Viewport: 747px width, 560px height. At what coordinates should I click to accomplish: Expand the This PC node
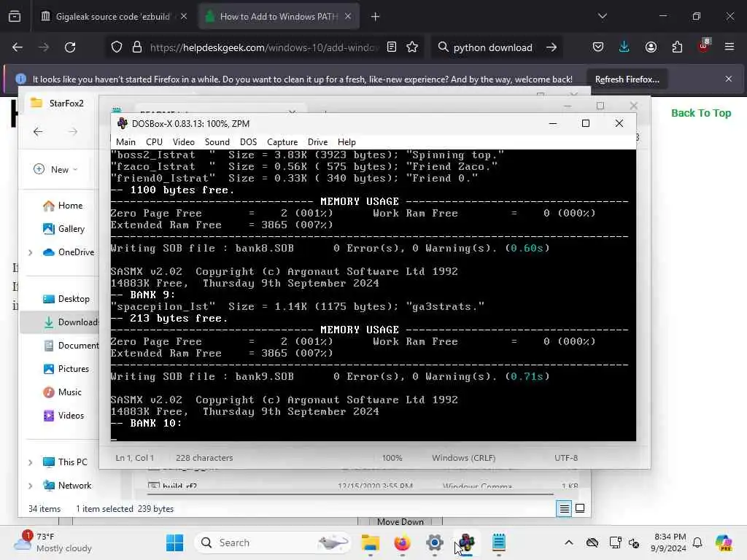click(x=31, y=462)
